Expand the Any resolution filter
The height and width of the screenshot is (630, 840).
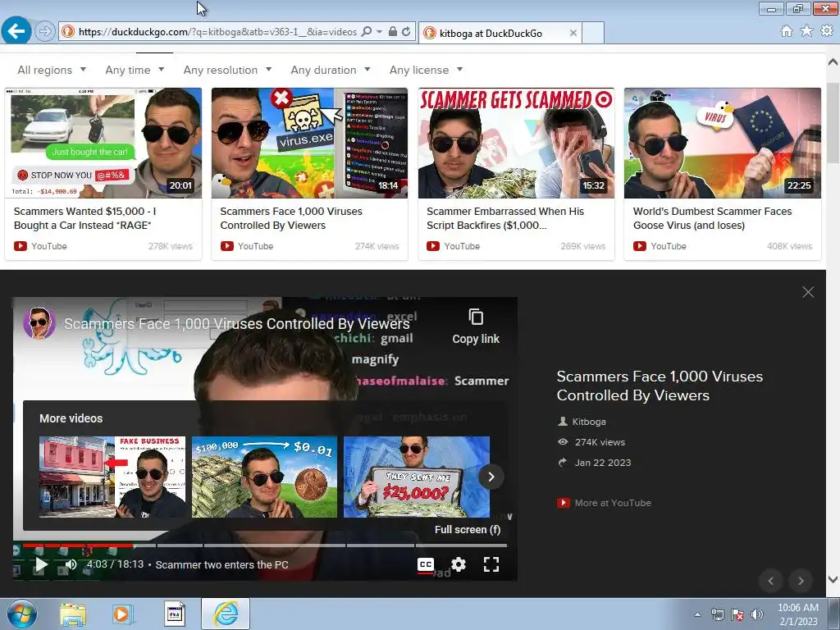pyautogui.click(x=227, y=70)
